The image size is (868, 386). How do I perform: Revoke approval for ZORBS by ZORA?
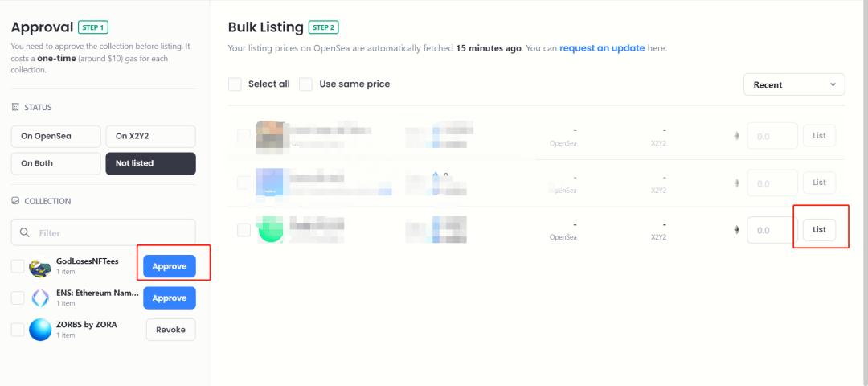(170, 330)
